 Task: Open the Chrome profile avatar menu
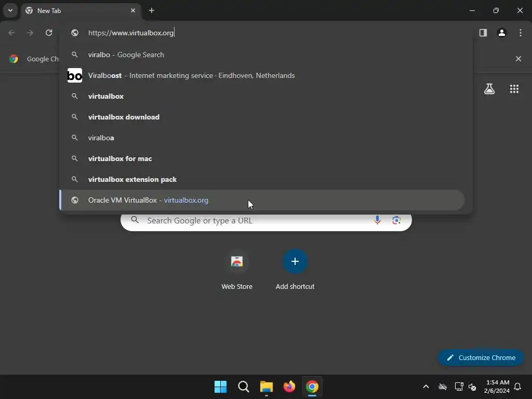point(501,33)
